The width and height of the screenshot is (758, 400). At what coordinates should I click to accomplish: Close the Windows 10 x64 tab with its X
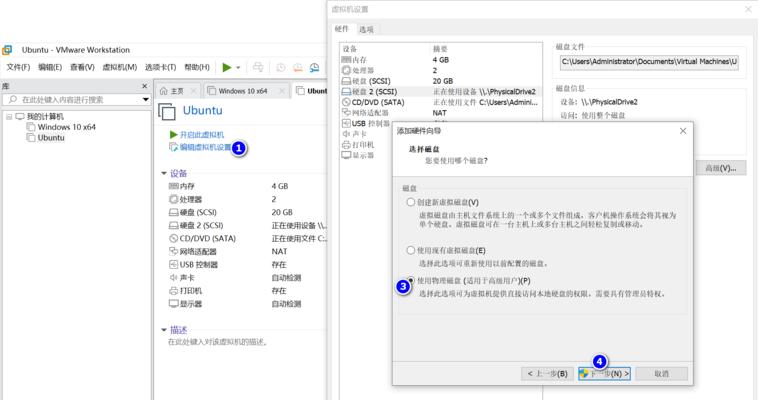click(282, 91)
